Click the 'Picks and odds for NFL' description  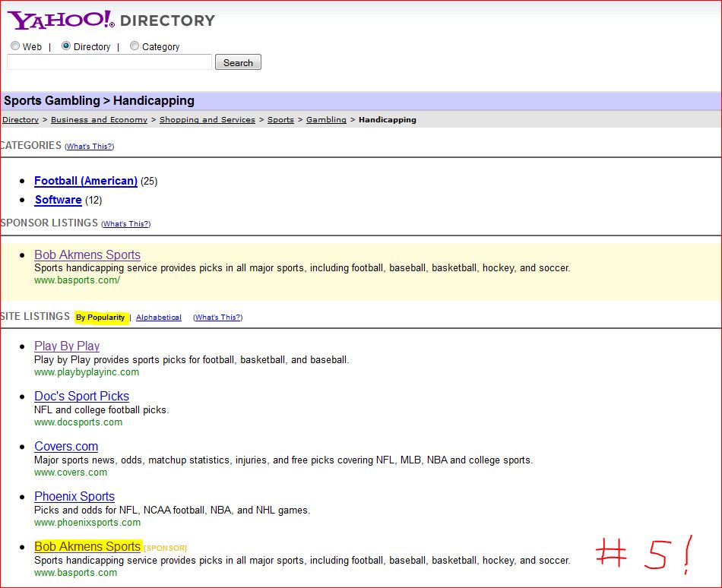tap(173, 511)
